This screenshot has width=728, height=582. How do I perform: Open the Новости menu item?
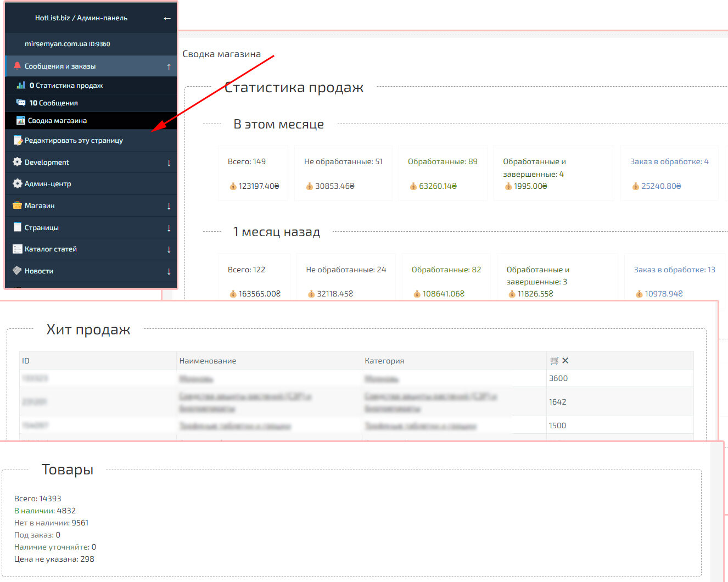[39, 271]
